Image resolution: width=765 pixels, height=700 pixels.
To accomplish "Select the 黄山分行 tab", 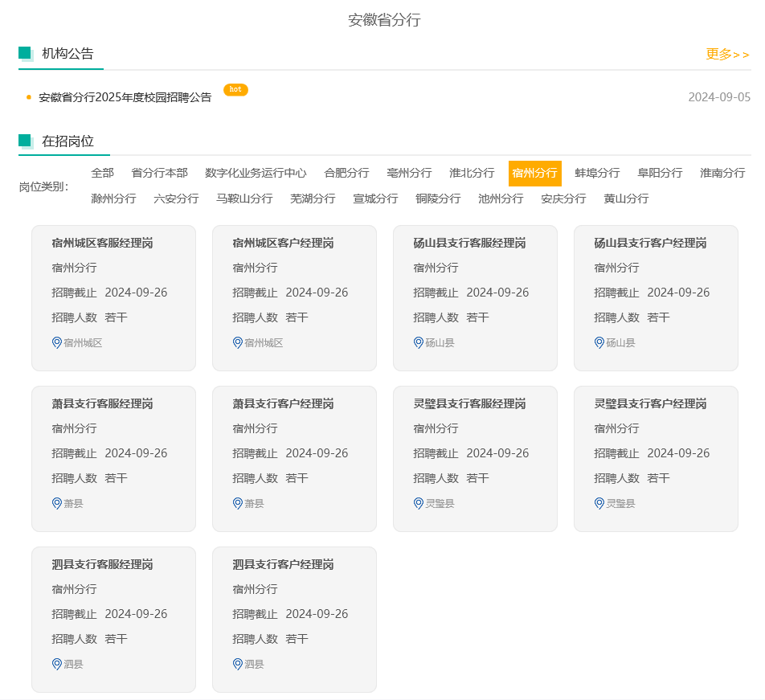I will 626,199.
